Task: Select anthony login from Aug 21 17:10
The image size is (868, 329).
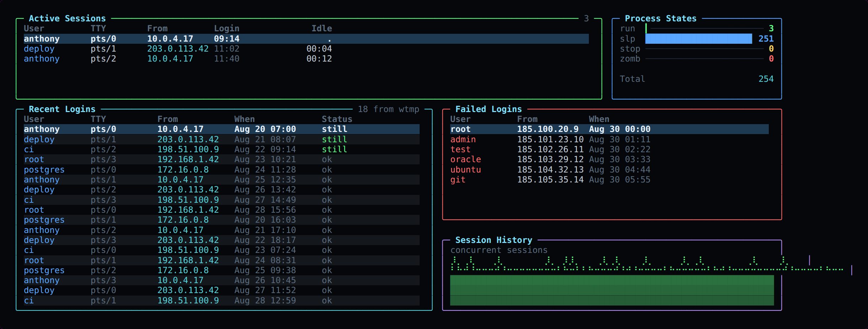Action: point(222,230)
